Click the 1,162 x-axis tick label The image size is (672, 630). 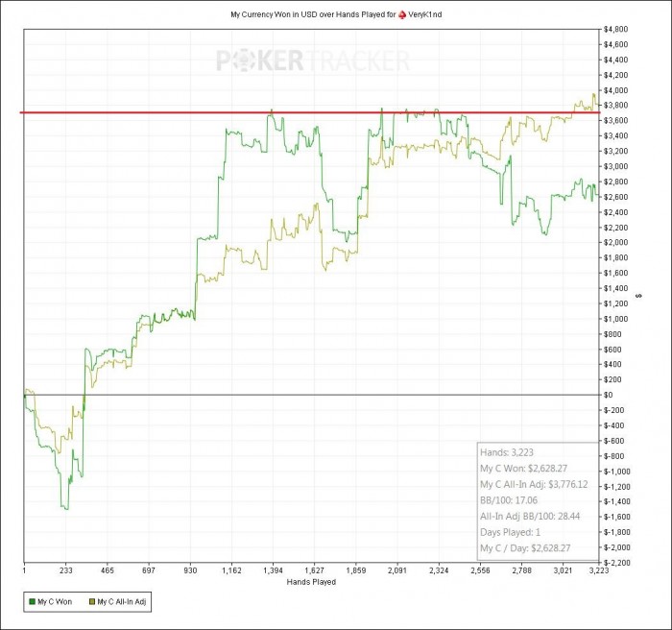point(231,570)
